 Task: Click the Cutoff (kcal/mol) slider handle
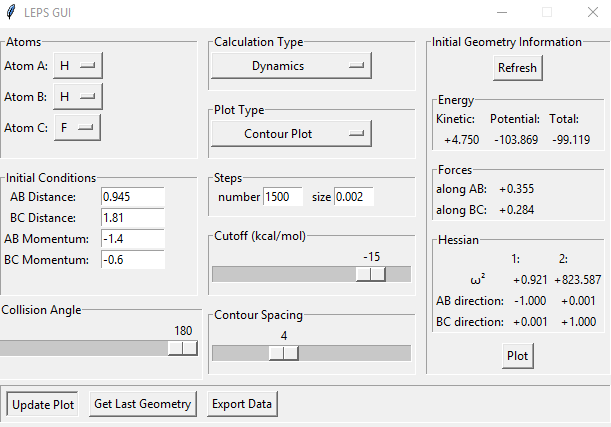click(x=371, y=274)
